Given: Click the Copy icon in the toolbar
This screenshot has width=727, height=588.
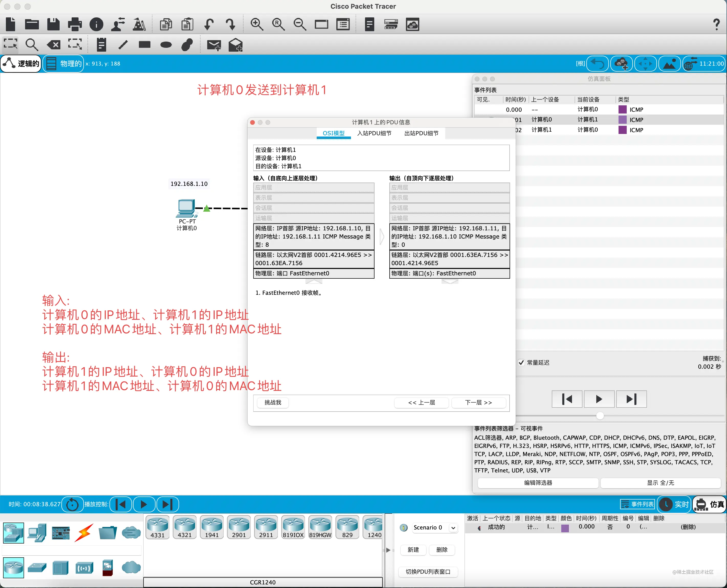Looking at the screenshot, I should tap(166, 24).
